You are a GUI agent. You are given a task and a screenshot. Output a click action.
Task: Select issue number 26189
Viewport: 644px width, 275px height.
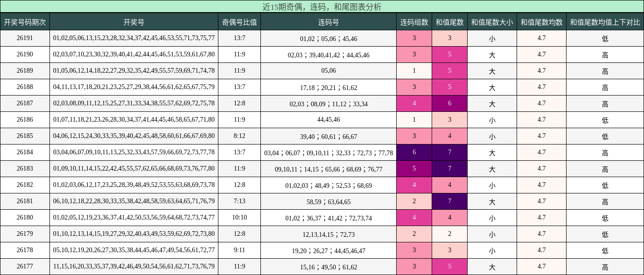25,71
